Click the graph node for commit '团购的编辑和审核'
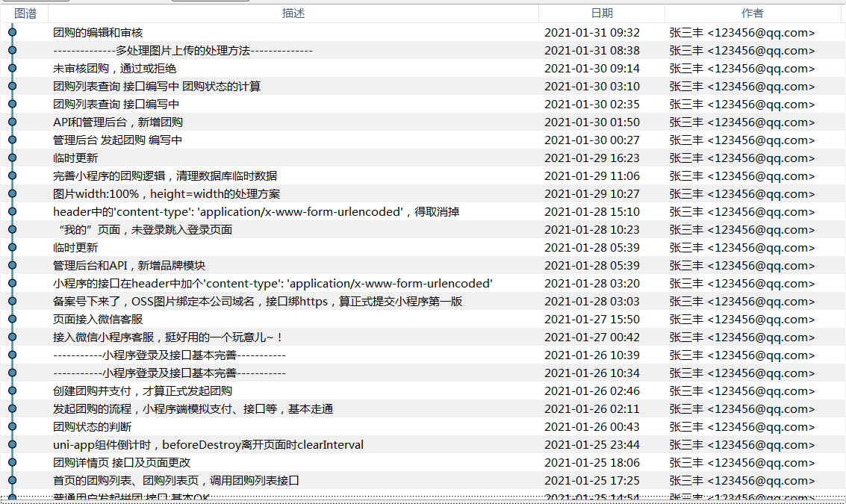846x504 pixels. coord(12,33)
